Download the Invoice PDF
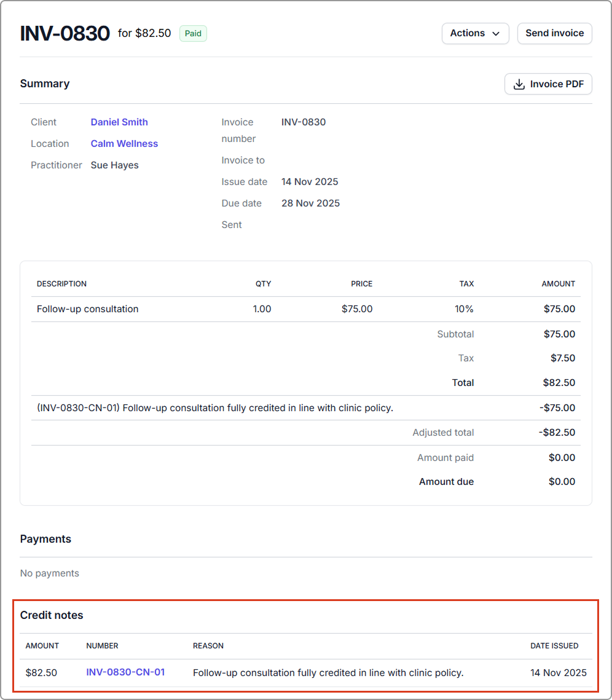 pyautogui.click(x=548, y=84)
